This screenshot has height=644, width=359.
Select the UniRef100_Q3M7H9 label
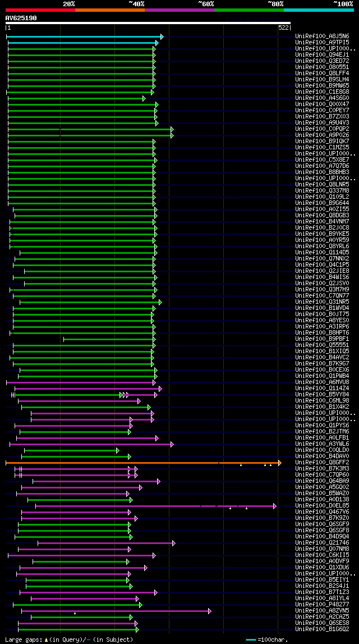(322, 290)
